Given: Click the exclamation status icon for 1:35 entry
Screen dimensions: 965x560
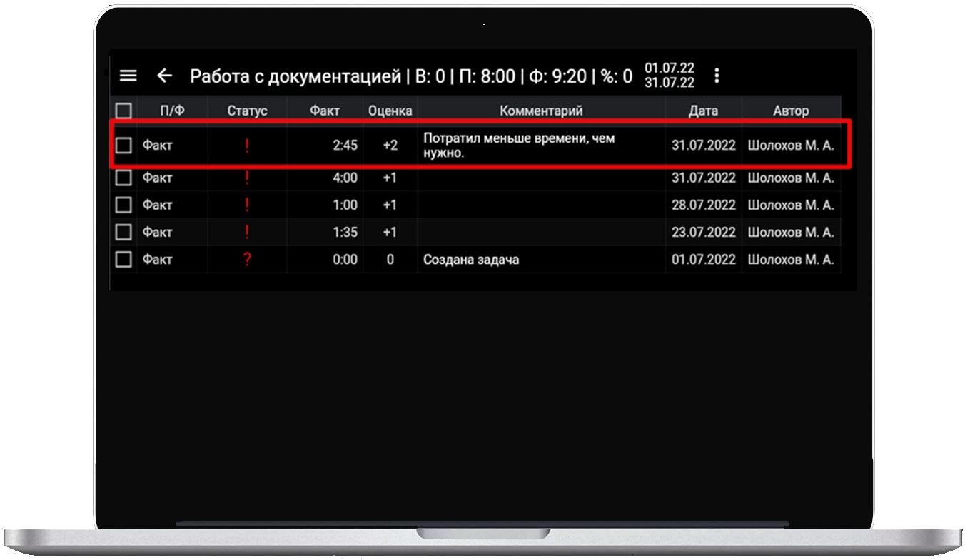Looking at the screenshot, I should (247, 232).
